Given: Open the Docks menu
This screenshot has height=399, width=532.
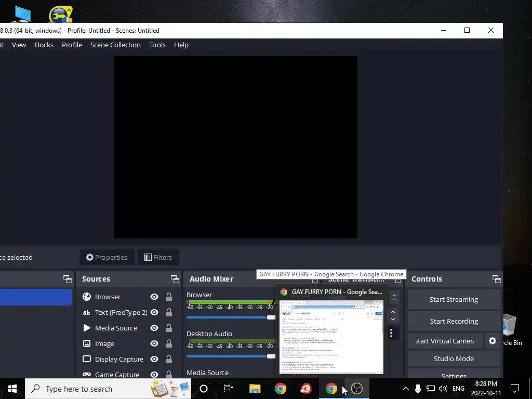Looking at the screenshot, I should (44, 45).
